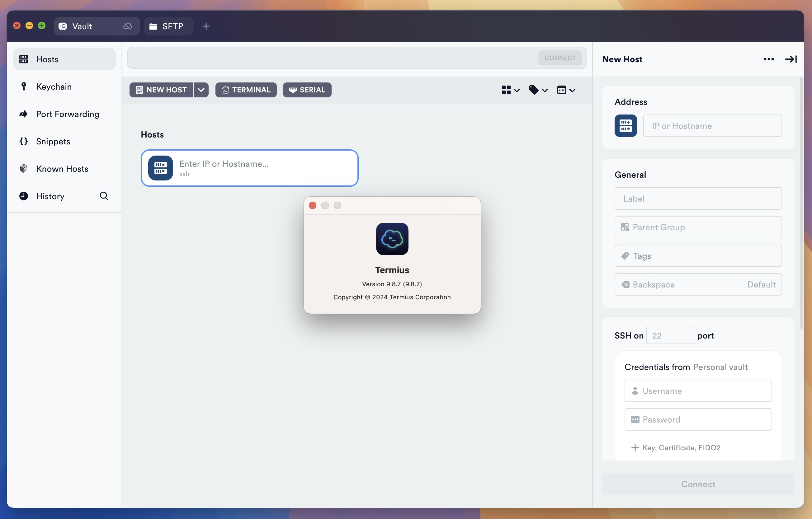This screenshot has height=519, width=812.
Task: Add Key, Certificate, FIDO2 credential
Action: tap(676, 447)
